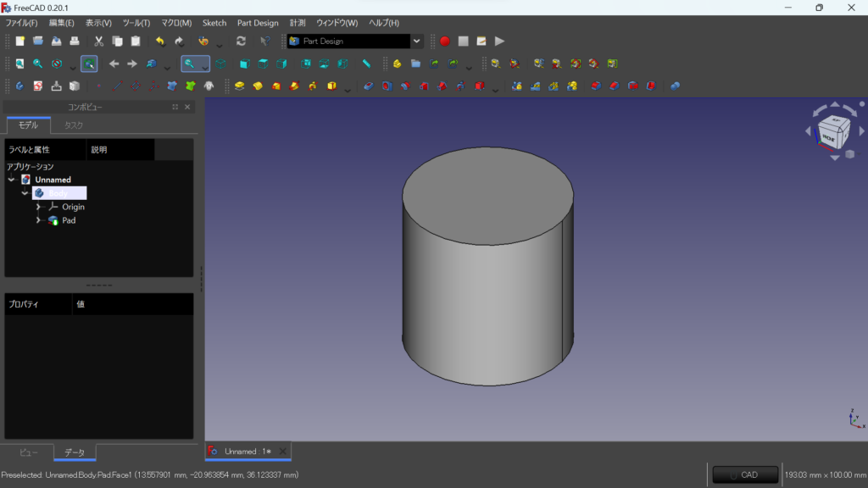Click Fit All view icon

20,64
